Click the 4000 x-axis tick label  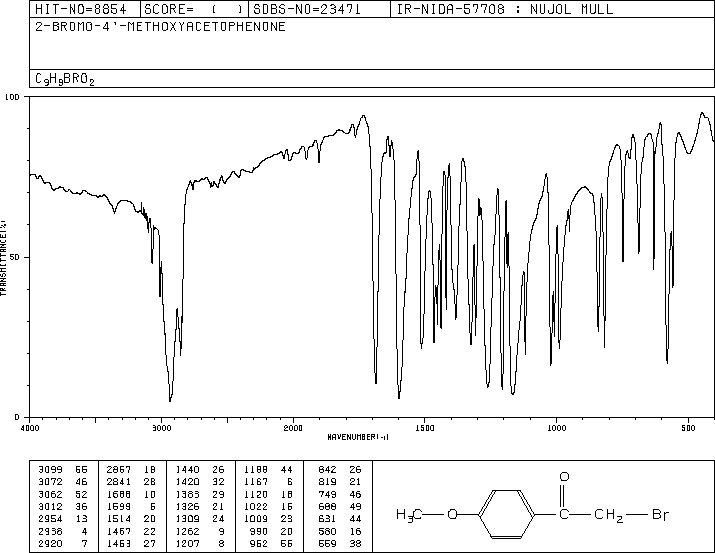[30, 428]
